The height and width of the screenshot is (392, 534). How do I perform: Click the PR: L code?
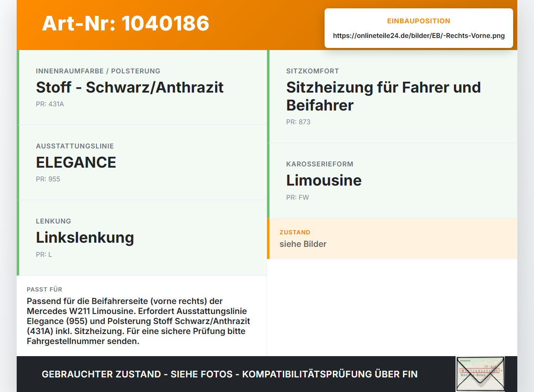44,254
